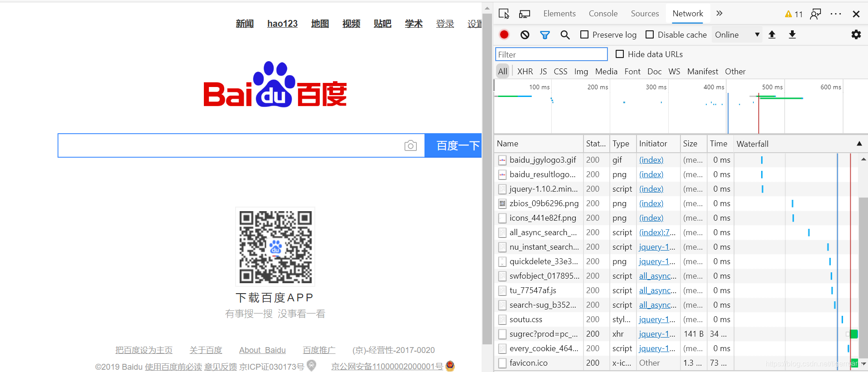Click the Filter text field
The width and height of the screenshot is (868, 372).
coord(551,54)
